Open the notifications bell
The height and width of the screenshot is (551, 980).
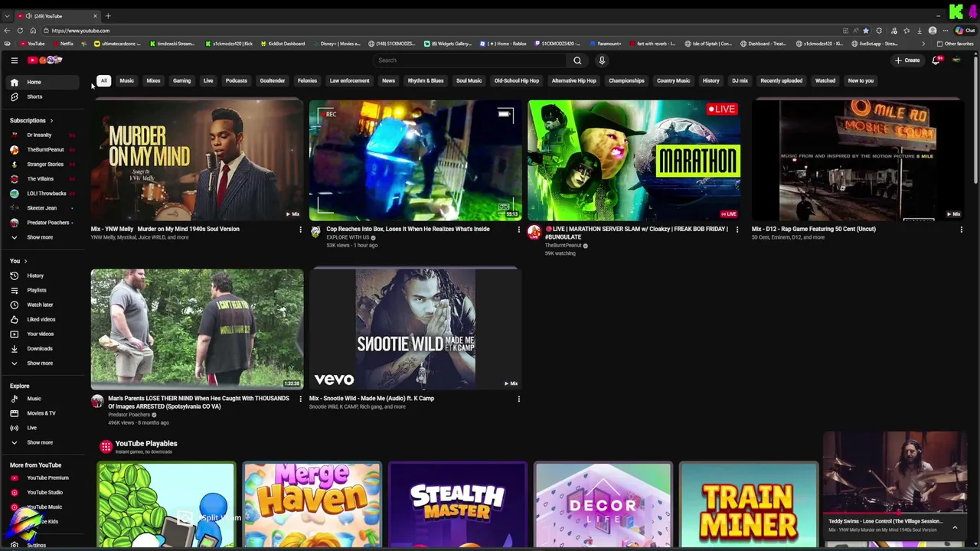(936, 60)
